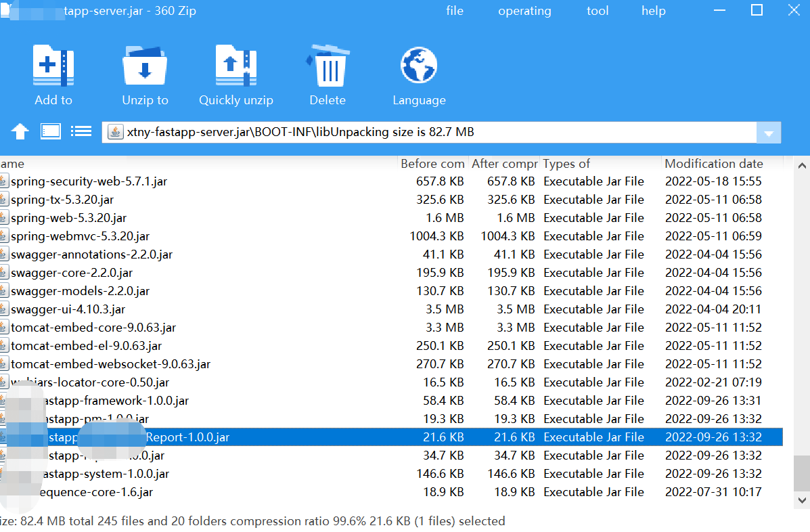This screenshot has height=532, width=810.
Task: Click file icon of swagger-core-2.2.0.jar
Action: click(4, 273)
